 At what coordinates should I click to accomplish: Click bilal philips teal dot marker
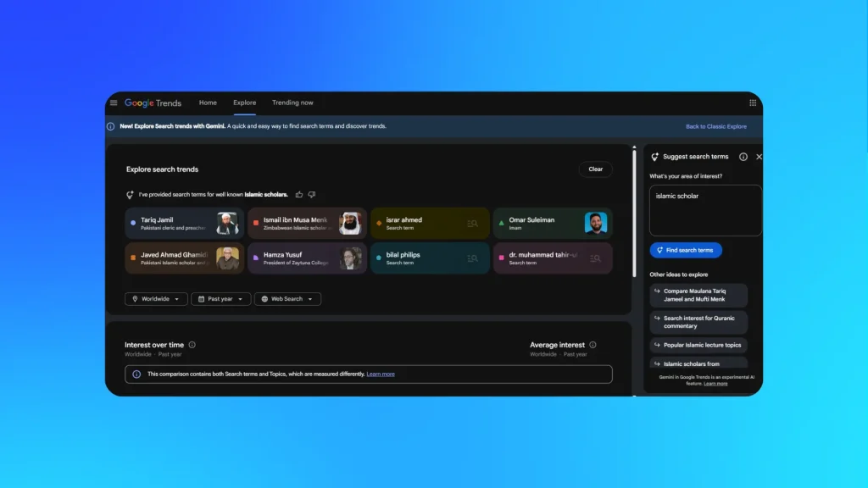(x=379, y=258)
